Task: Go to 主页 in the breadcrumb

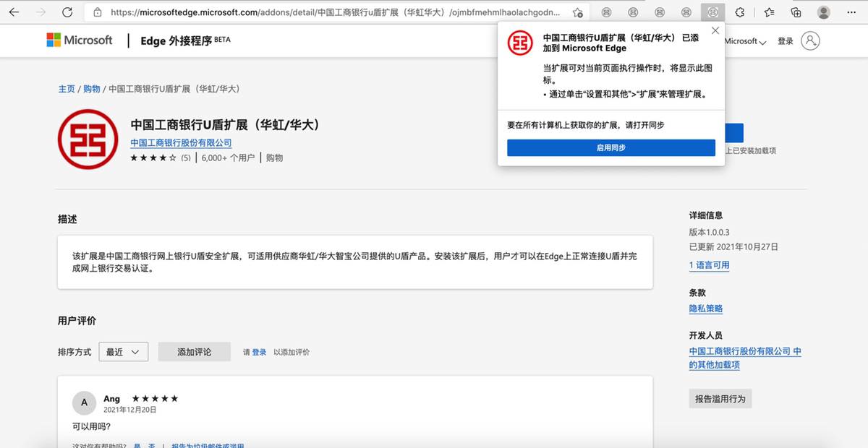Action: pyautogui.click(x=67, y=89)
